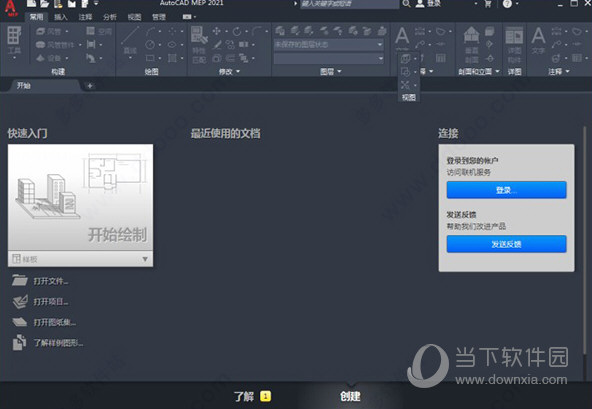This screenshot has width=592, height=409.
Task: Switch to the 视图 ribbon tab
Action: coord(134,17)
